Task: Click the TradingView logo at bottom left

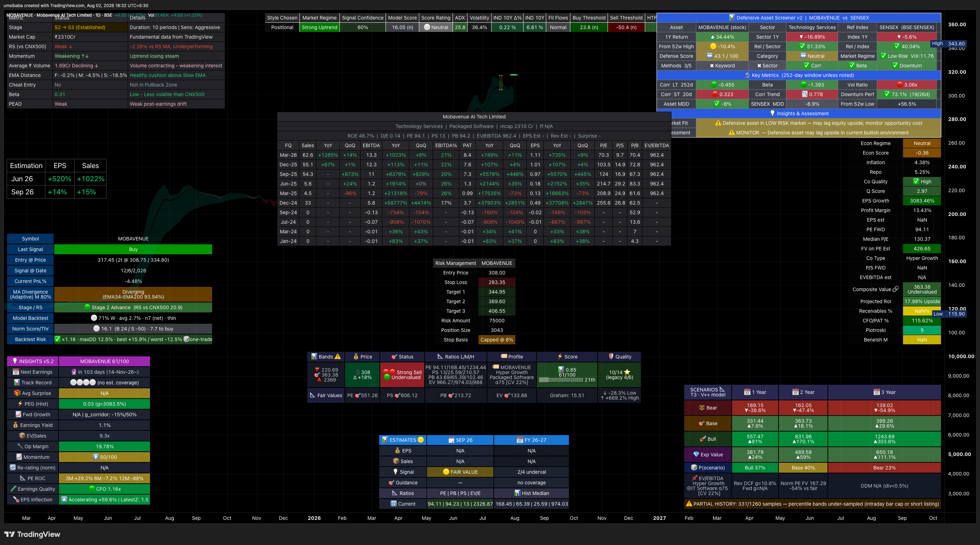Action: [x=32, y=534]
